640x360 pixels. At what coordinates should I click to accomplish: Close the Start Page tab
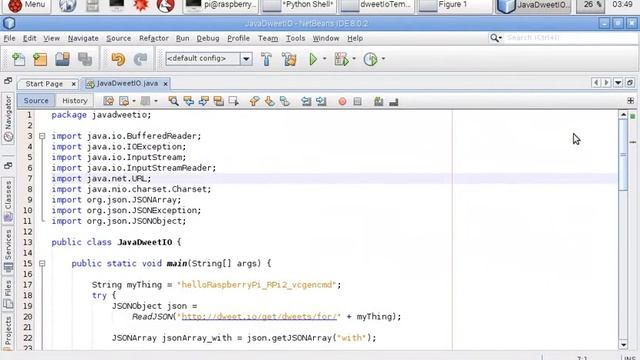(x=73, y=84)
